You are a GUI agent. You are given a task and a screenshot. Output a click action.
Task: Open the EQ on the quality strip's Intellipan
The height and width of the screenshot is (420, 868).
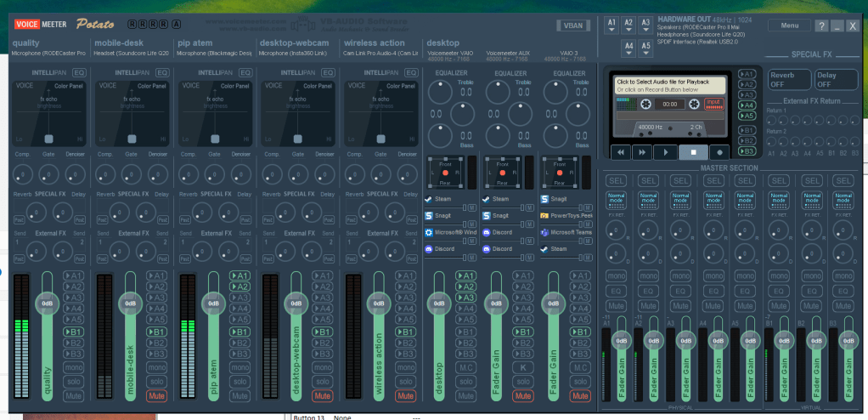click(80, 72)
